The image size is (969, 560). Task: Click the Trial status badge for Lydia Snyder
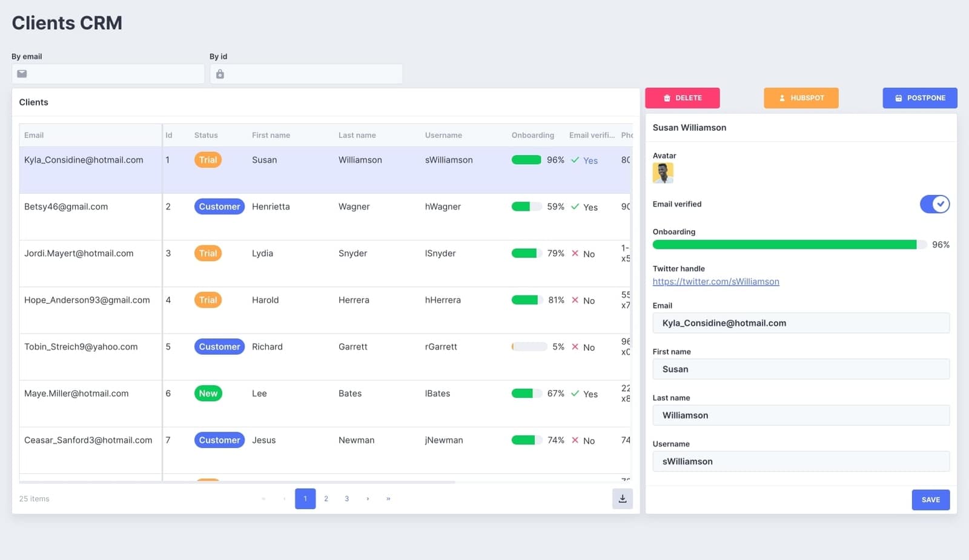[208, 253]
